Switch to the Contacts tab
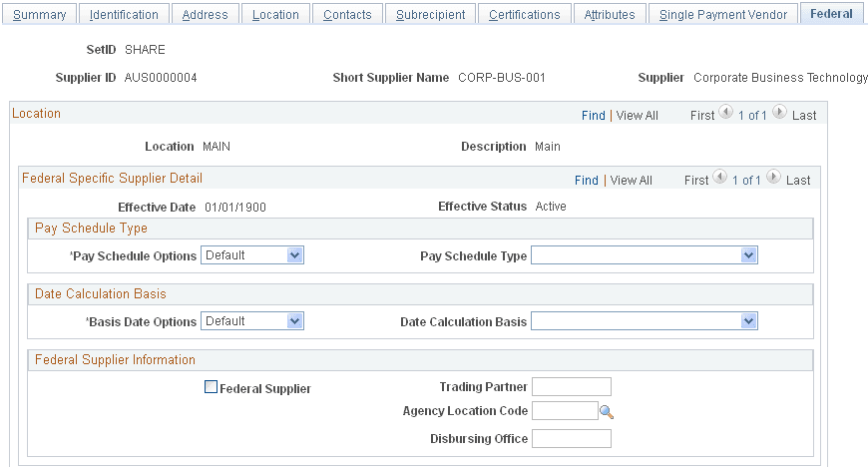 (347, 14)
